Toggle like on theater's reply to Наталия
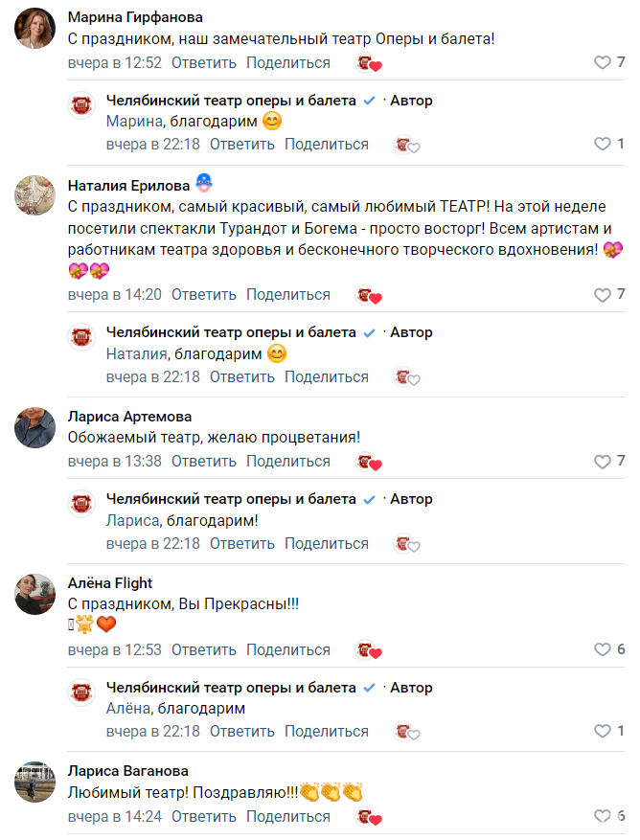The height and width of the screenshot is (840, 640). [603, 377]
